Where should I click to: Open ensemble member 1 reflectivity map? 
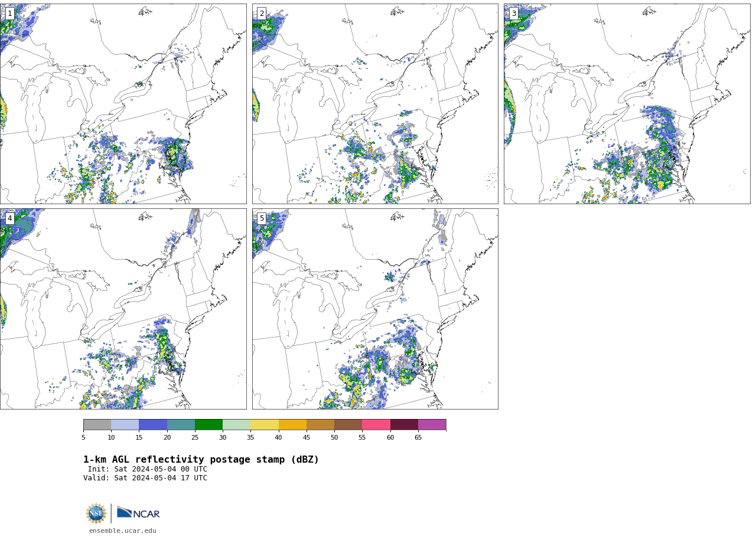coord(123,104)
